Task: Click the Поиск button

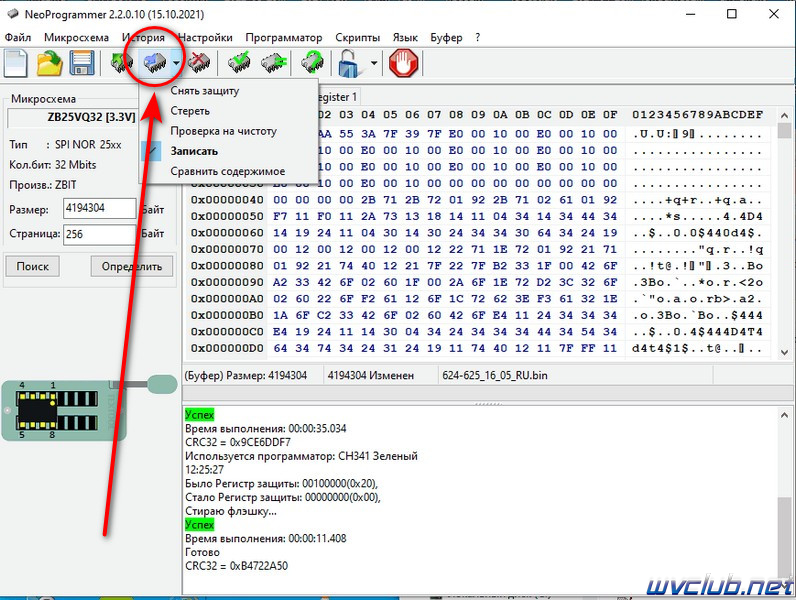Action: [x=32, y=266]
